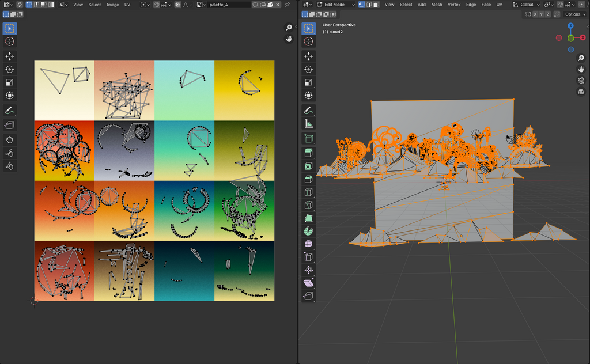Screen dimensions: 590x364
Task: Click the Rip Region tool in UV editor
Action: (10, 125)
